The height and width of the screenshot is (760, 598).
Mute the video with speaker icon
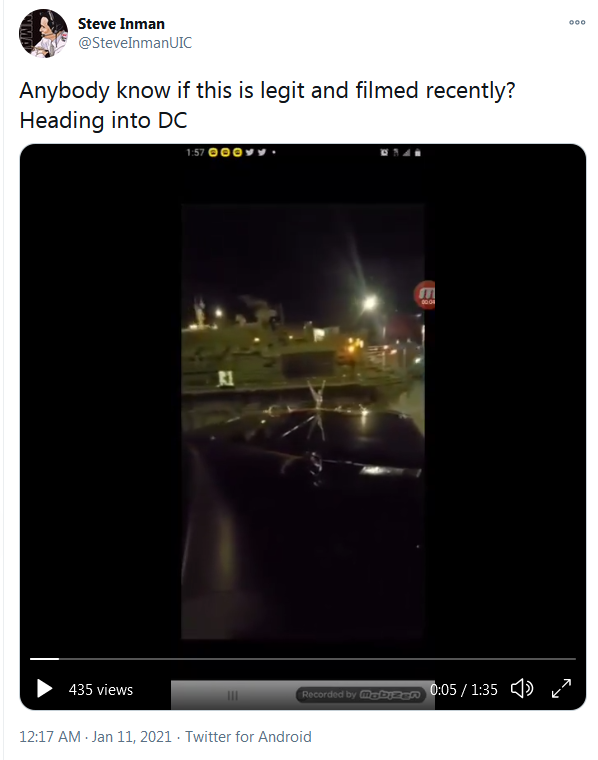click(522, 689)
